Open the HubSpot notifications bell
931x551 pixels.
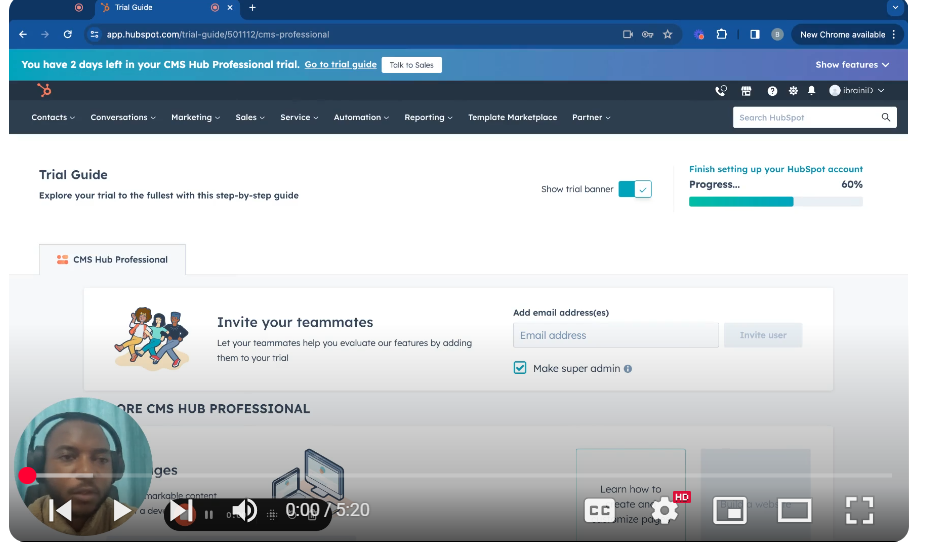(x=812, y=91)
